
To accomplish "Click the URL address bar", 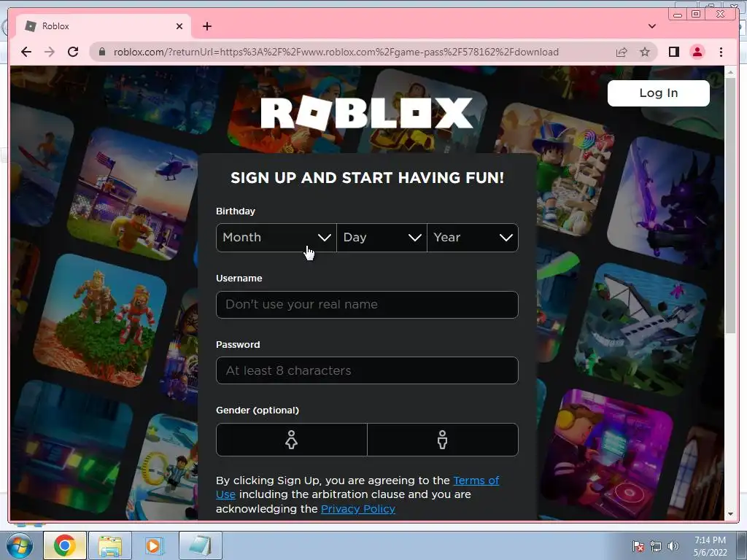I will 336,52.
